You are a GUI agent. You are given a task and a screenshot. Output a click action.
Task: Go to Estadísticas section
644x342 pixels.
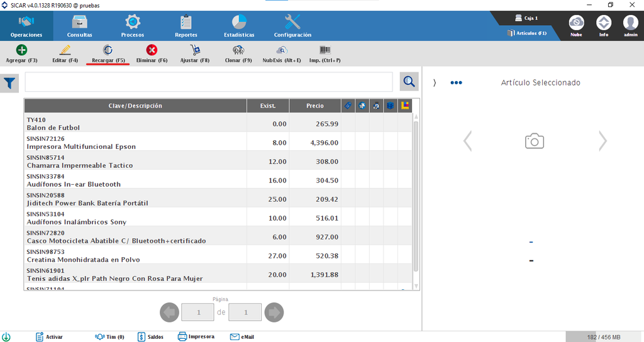pos(239,26)
